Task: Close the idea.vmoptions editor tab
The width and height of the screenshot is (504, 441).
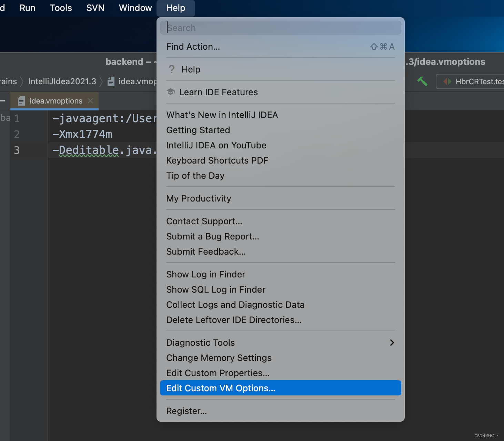Action: [x=90, y=101]
